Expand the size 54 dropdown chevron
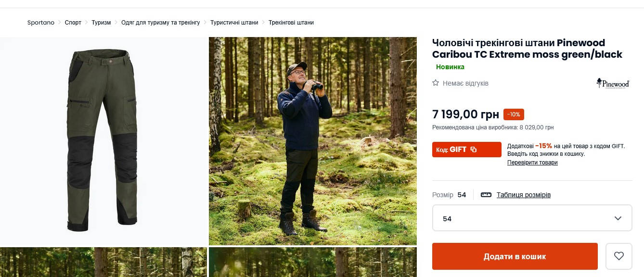The image size is (644, 277). [x=618, y=218]
